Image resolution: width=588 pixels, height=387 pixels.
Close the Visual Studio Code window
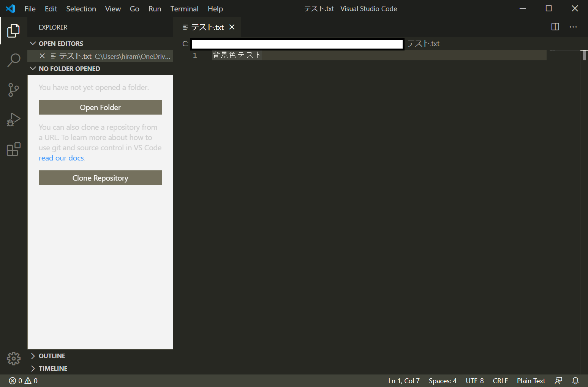click(x=575, y=8)
